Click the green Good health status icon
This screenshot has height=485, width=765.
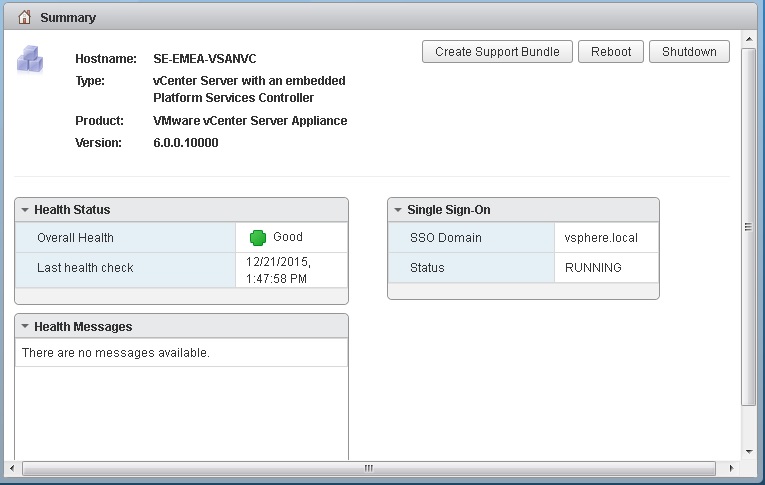(258, 238)
